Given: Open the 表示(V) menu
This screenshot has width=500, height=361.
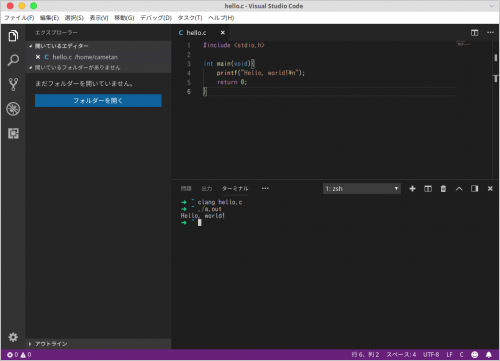Looking at the screenshot, I should pyautogui.click(x=99, y=18).
